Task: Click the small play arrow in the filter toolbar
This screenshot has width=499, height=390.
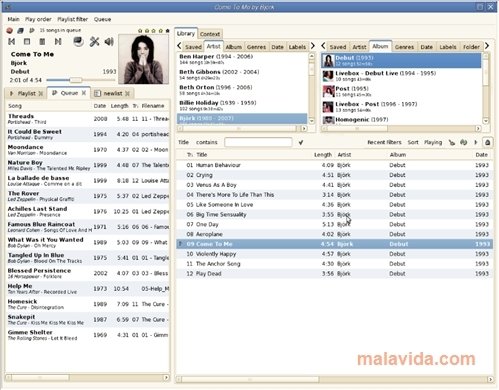Action: coord(476,142)
